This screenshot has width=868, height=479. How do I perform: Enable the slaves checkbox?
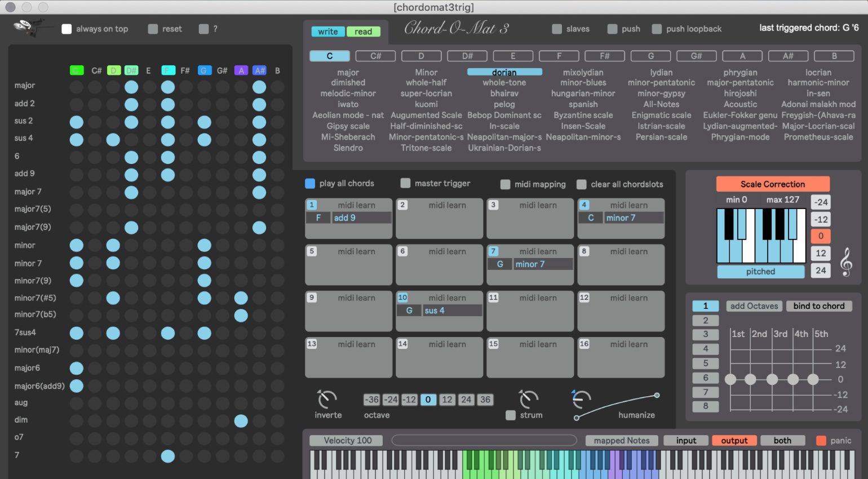coord(557,29)
